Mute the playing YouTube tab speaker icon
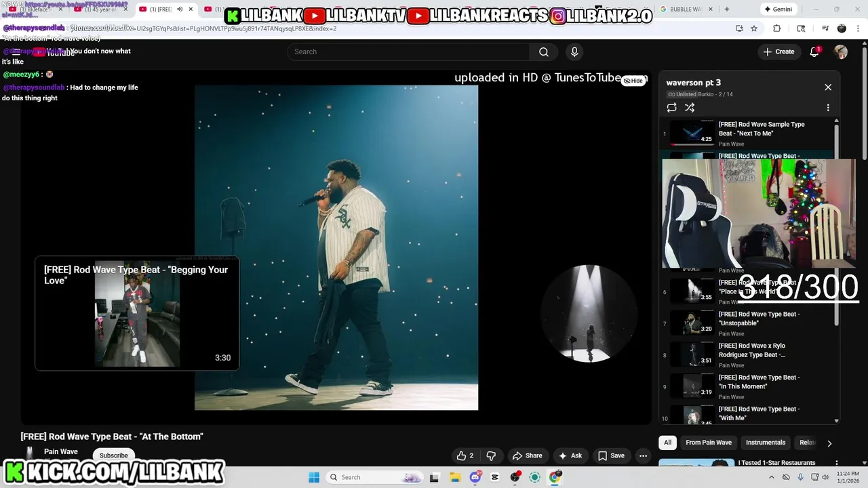This screenshot has width=868, height=488. click(179, 9)
